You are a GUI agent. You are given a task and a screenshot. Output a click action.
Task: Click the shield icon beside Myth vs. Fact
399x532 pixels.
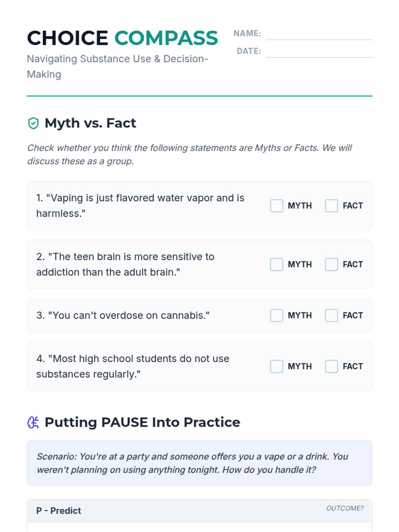pos(33,123)
